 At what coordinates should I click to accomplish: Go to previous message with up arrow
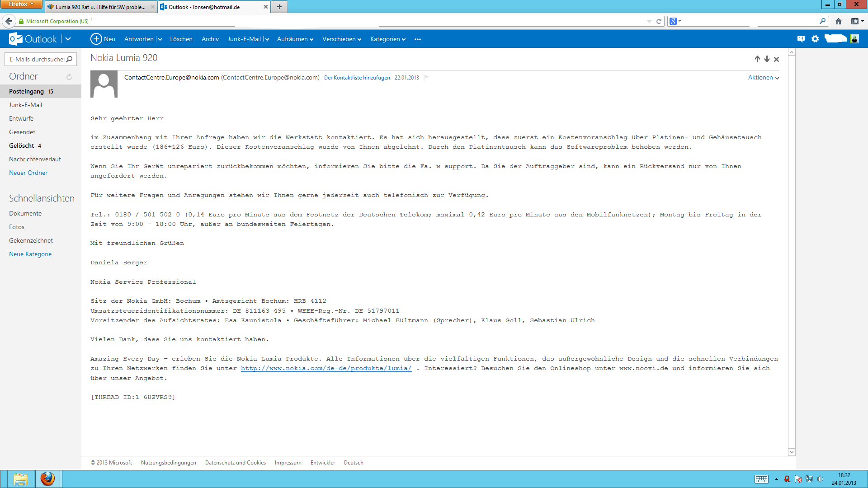(757, 59)
